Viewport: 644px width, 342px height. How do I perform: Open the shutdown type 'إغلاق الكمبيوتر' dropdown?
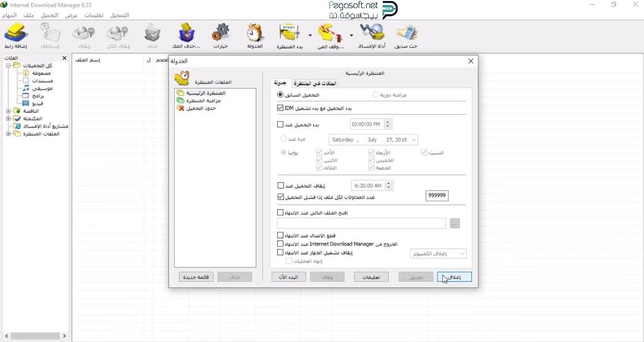pos(438,254)
